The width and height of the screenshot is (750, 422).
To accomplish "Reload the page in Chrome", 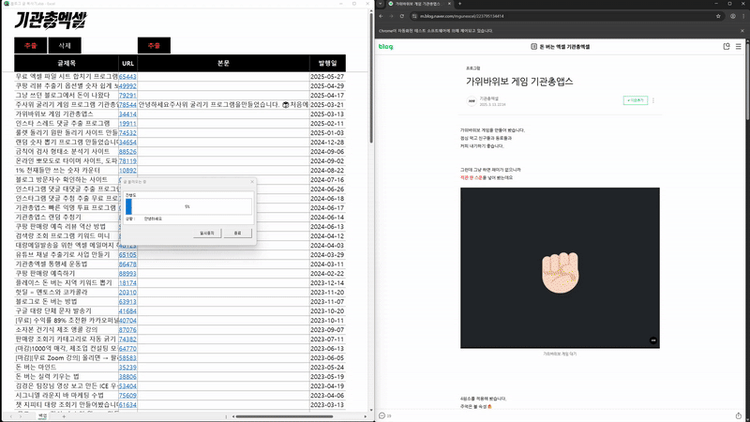I will coord(402,16).
